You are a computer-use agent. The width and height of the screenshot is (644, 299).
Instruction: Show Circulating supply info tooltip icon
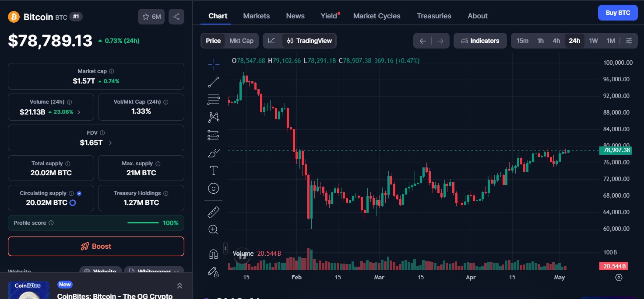coord(71,193)
